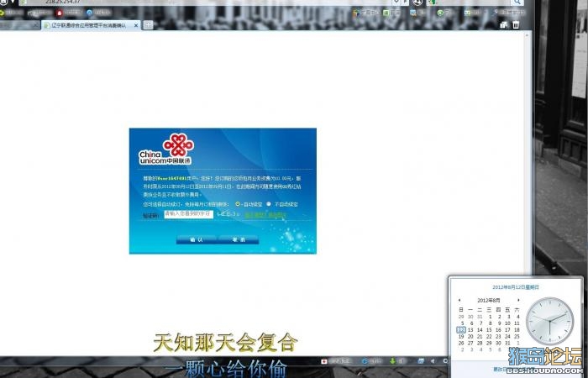
Task: Select date 15 in calendar
Action: [x=489, y=330]
